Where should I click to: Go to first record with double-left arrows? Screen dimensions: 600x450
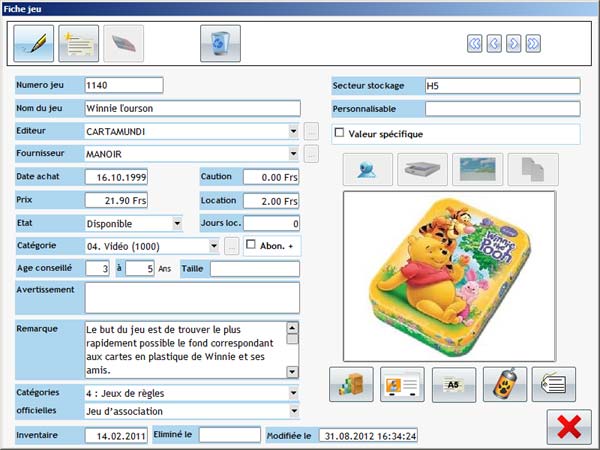pyautogui.click(x=474, y=44)
